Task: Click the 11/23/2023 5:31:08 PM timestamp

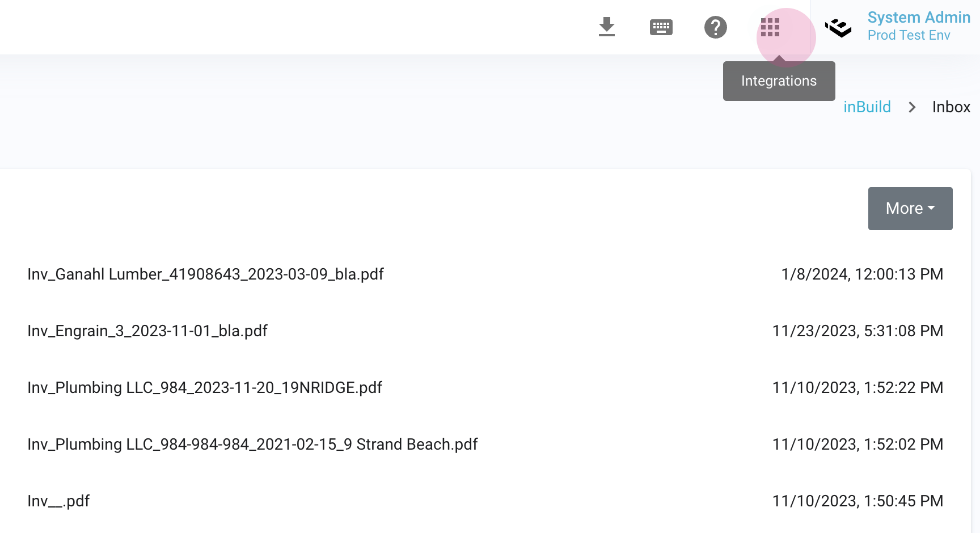Action: 857,331
